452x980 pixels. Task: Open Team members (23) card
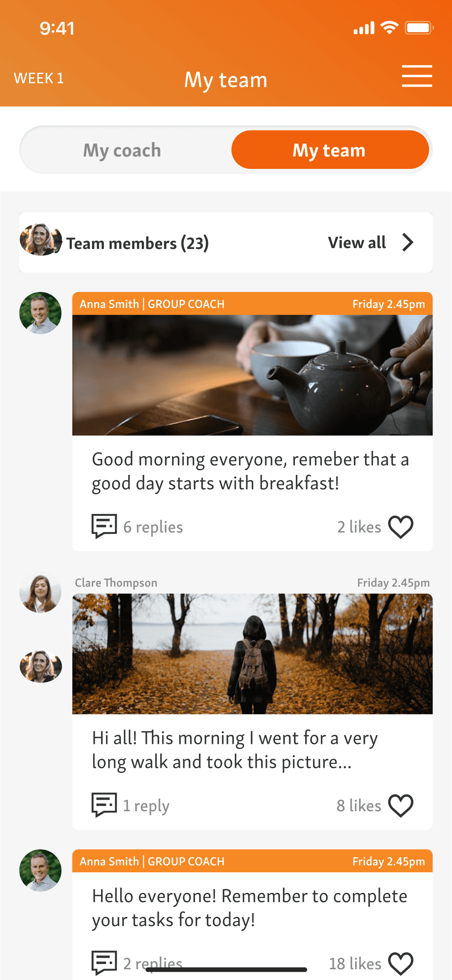pyautogui.click(x=226, y=242)
